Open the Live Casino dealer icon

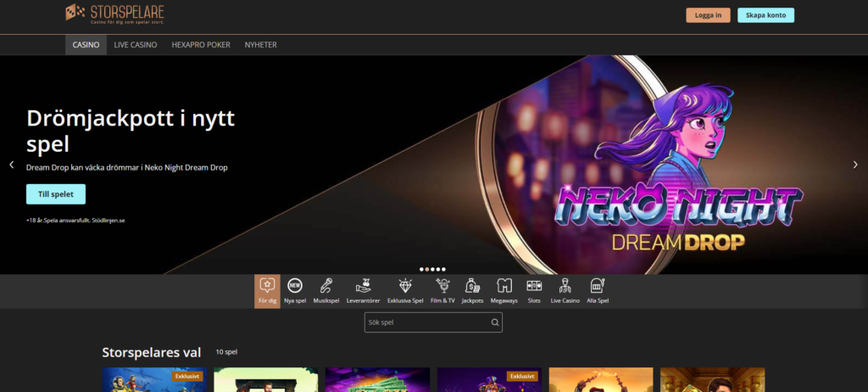[565, 286]
